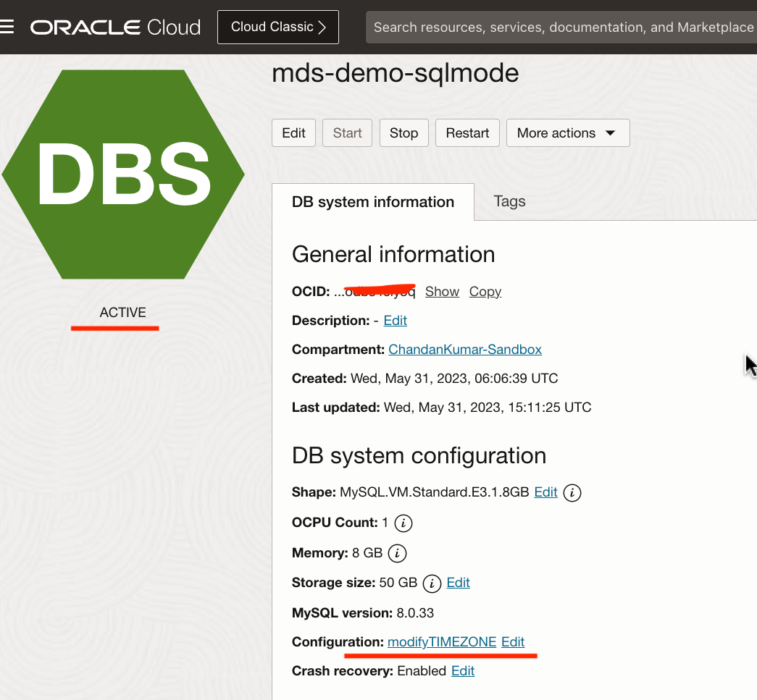
Task: Switch to the Tags tab
Action: 509,201
